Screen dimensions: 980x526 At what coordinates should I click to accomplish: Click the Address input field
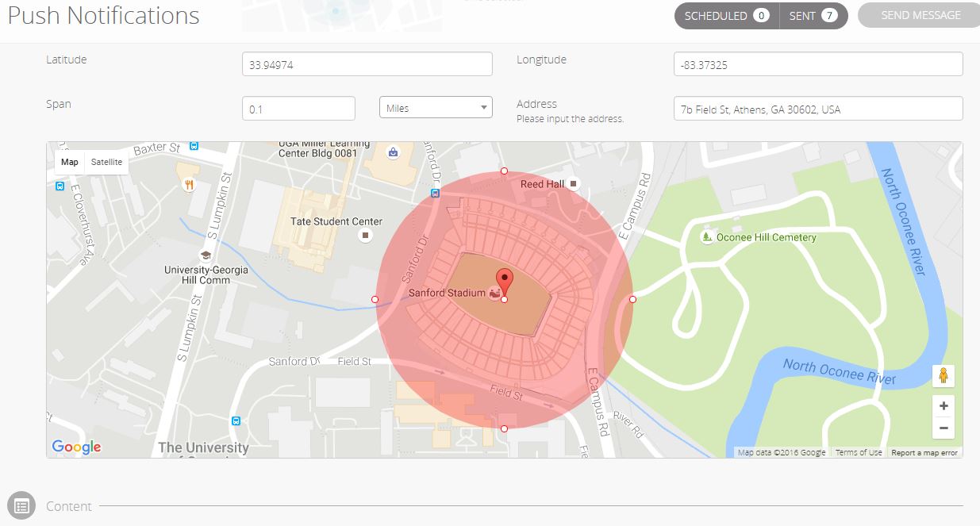point(817,109)
